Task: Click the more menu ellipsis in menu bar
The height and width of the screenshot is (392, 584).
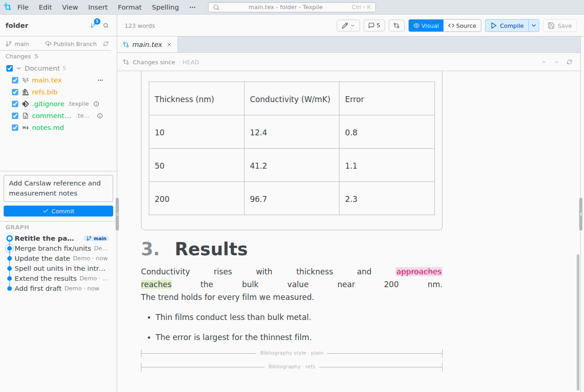Action: pyautogui.click(x=193, y=7)
